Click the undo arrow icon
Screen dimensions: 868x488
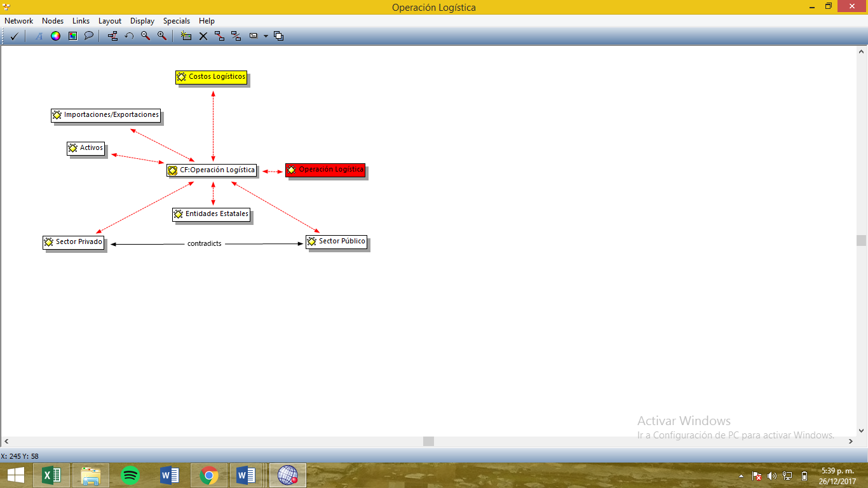tap(129, 36)
